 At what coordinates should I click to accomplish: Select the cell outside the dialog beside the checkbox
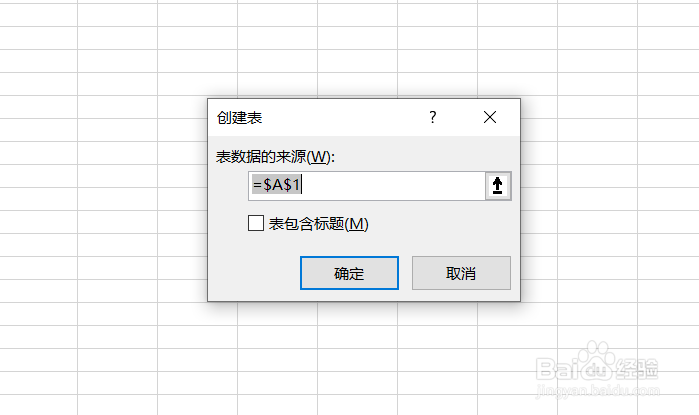coord(182,222)
